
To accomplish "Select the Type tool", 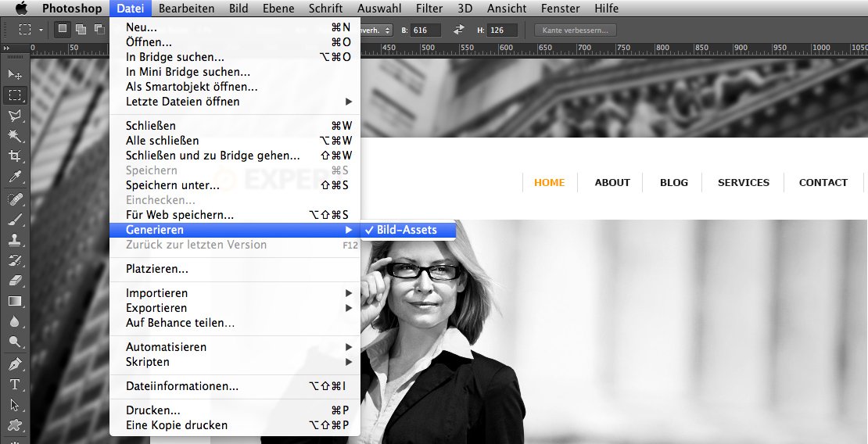I will (x=14, y=385).
